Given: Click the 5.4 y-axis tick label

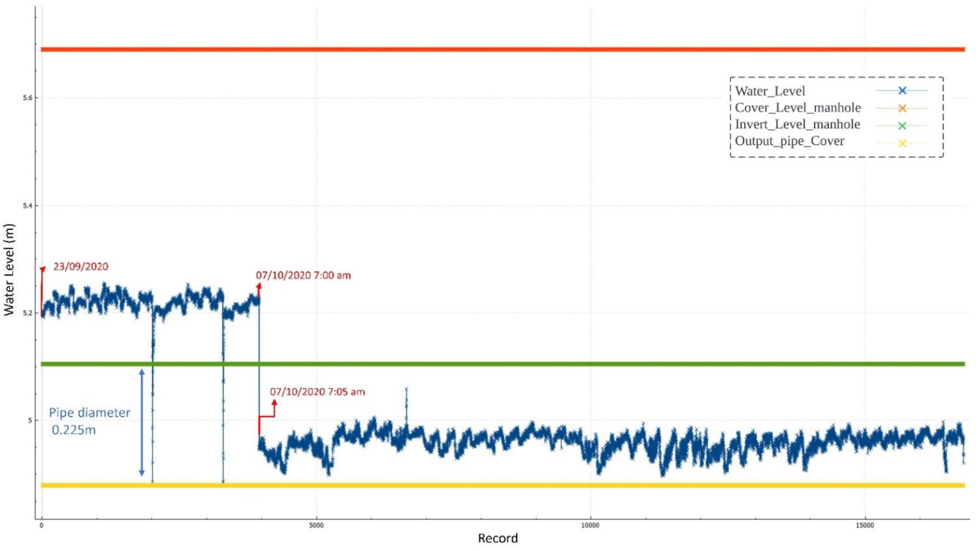Looking at the screenshot, I should pyautogui.click(x=28, y=206).
